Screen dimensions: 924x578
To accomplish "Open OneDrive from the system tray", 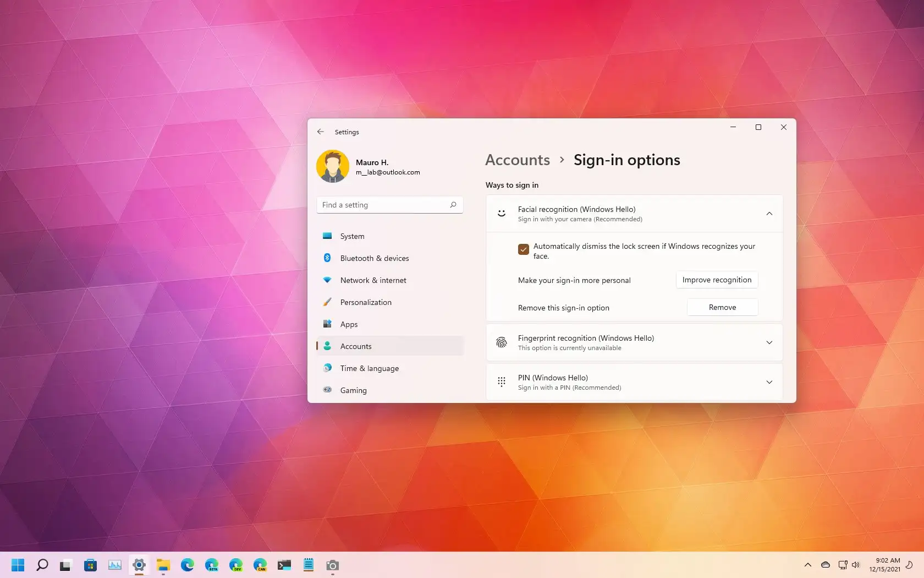I will click(x=824, y=565).
